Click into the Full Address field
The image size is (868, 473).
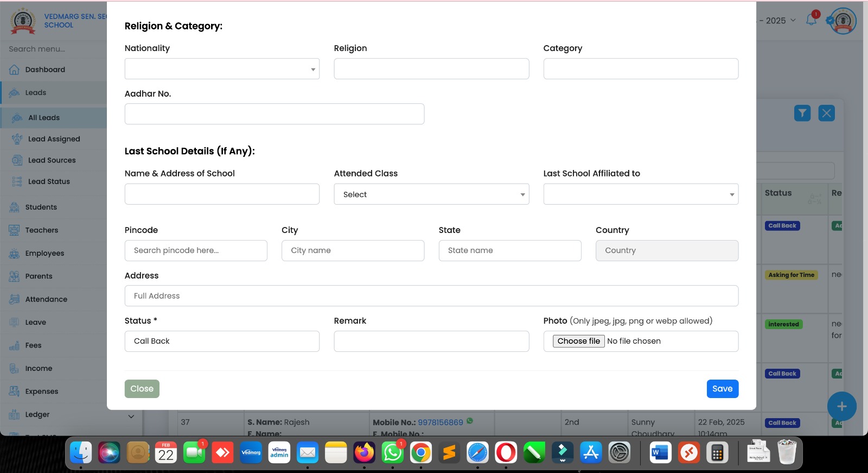431,296
